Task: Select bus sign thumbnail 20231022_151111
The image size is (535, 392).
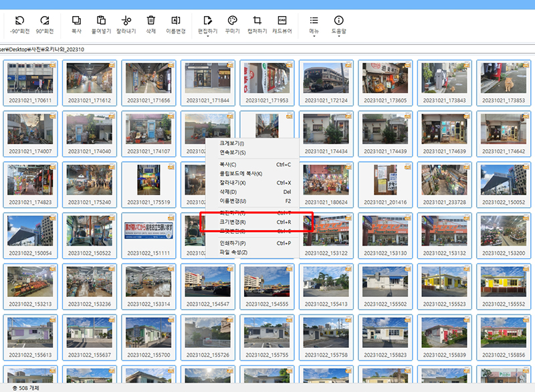Action: point(148,235)
